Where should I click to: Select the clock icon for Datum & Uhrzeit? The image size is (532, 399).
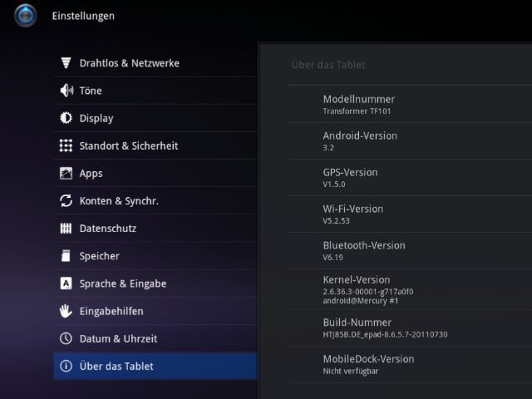[66, 338]
